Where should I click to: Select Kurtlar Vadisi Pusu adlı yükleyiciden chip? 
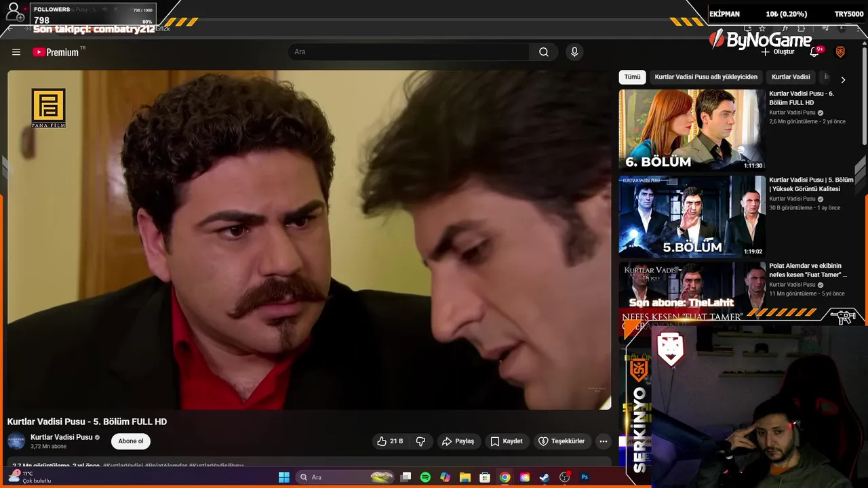click(706, 77)
